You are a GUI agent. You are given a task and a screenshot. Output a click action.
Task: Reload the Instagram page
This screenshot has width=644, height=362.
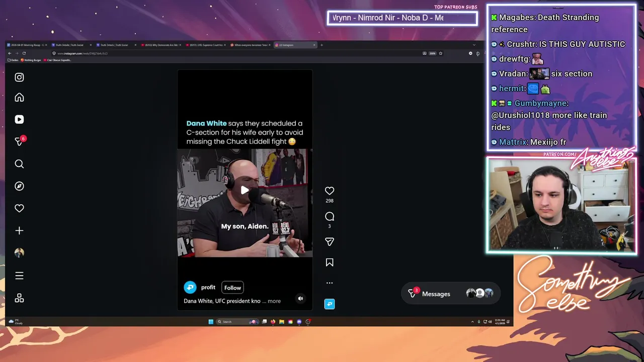(x=24, y=53)
